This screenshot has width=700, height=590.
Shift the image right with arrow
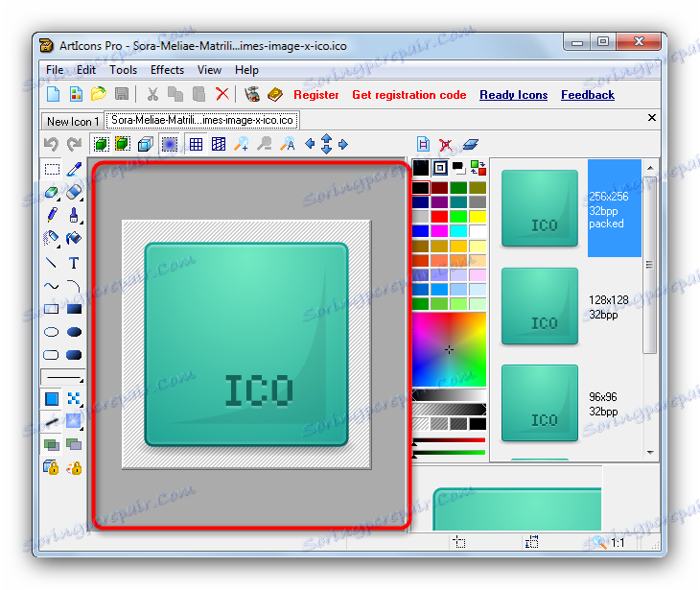click(x=343, y=144)
